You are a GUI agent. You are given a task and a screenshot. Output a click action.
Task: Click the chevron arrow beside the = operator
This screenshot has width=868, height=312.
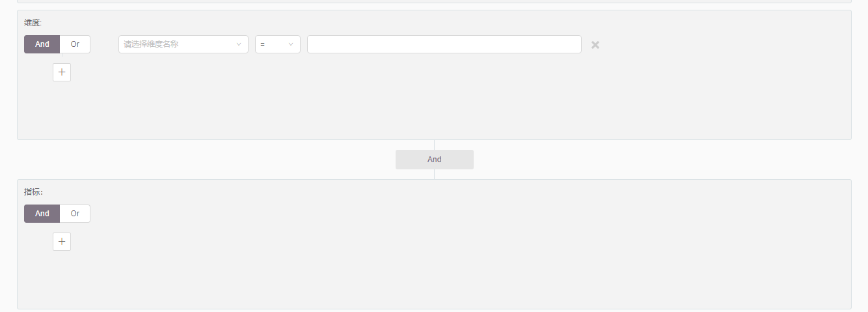coord(291,44)
